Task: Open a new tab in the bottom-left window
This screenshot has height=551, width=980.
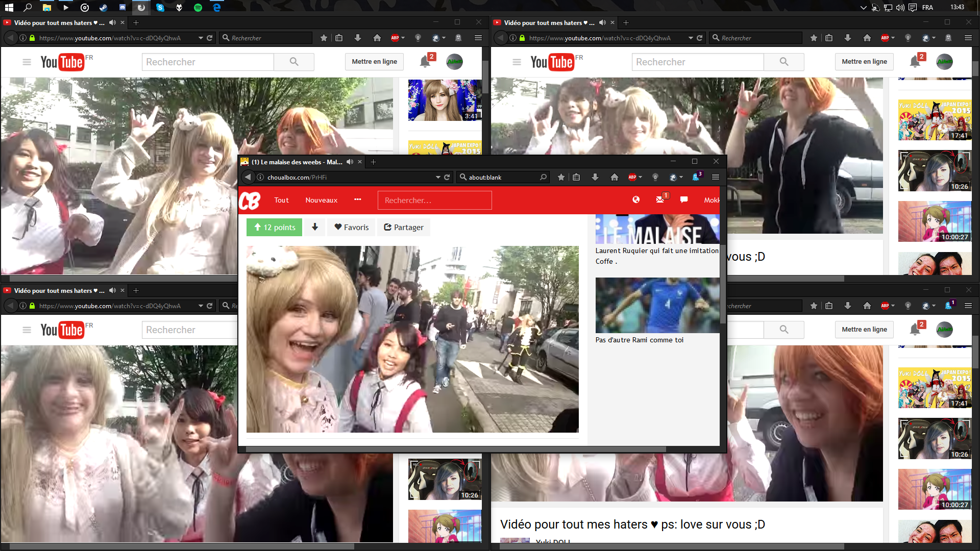Action: pos(136,290)
